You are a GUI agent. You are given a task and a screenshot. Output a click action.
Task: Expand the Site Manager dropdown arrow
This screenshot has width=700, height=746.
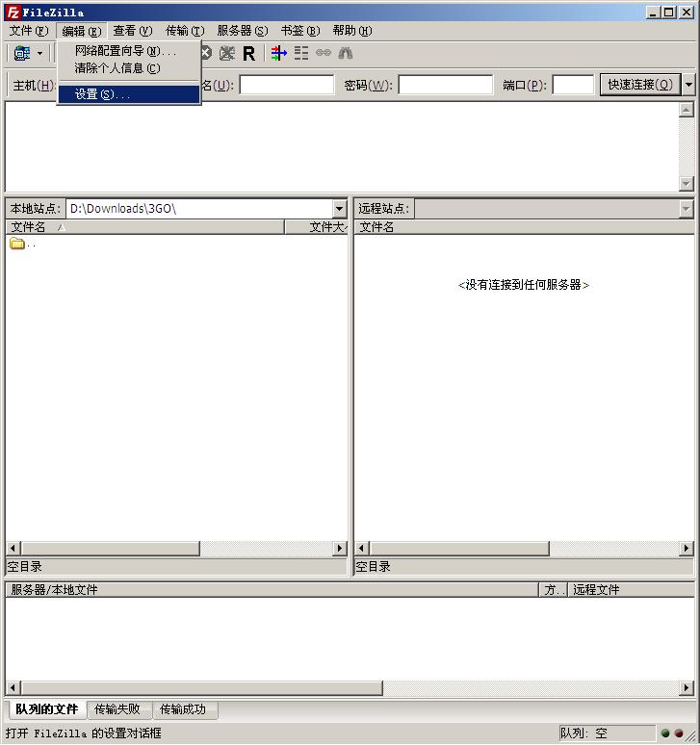(40, 53)
